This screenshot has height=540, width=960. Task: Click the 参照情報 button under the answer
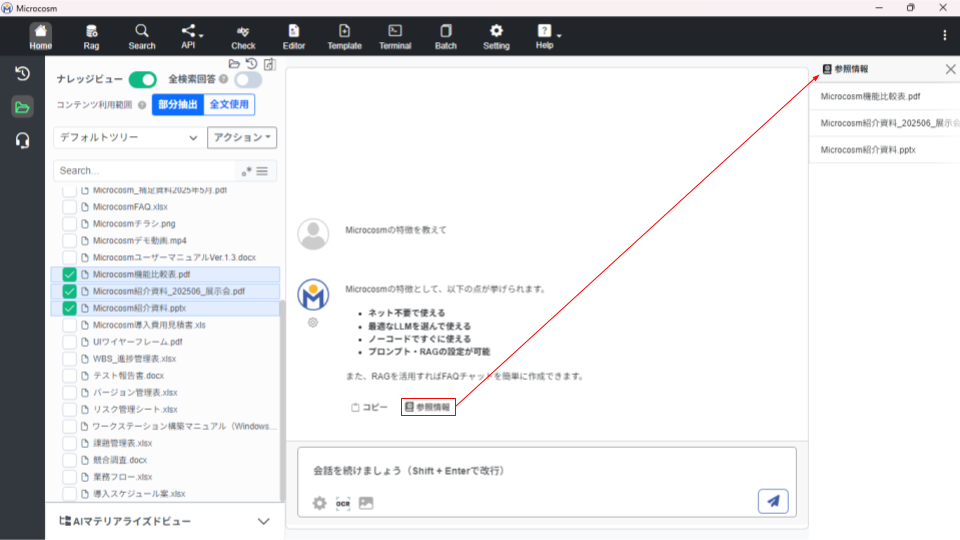428,407
